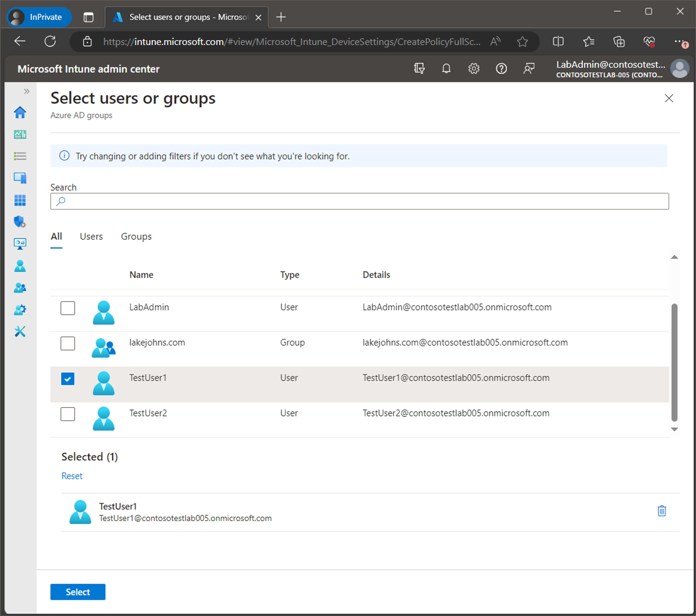696x616 pixels.
Task: Open Cloud Shell icon in header
Action: coord(419,69)
